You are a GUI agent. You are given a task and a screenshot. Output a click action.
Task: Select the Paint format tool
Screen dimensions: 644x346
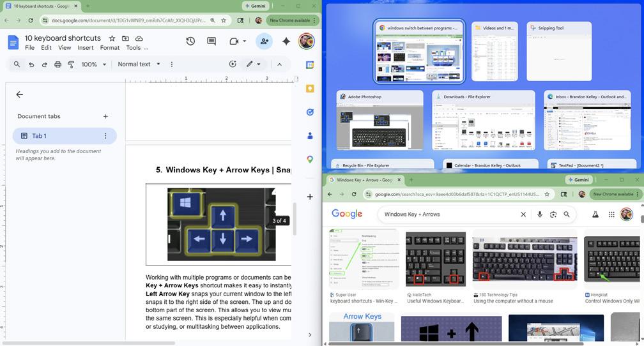71,64
